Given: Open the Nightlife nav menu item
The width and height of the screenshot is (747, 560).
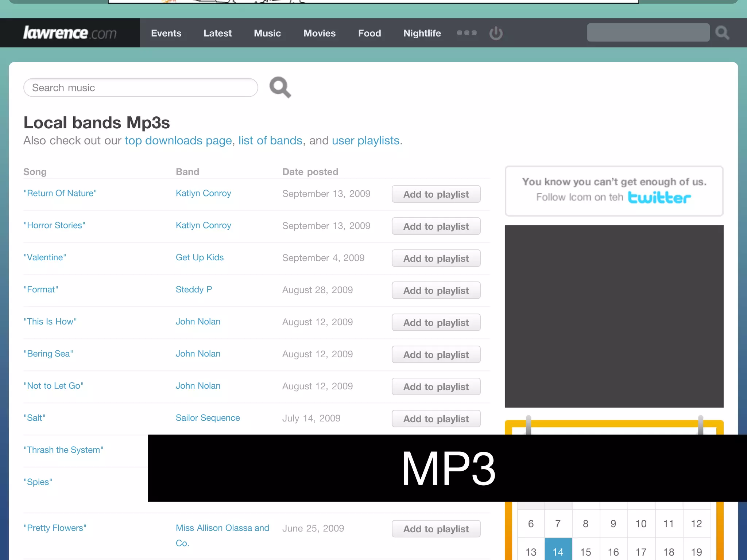Looking at the screenshot, I should click(x=422, y=33).
